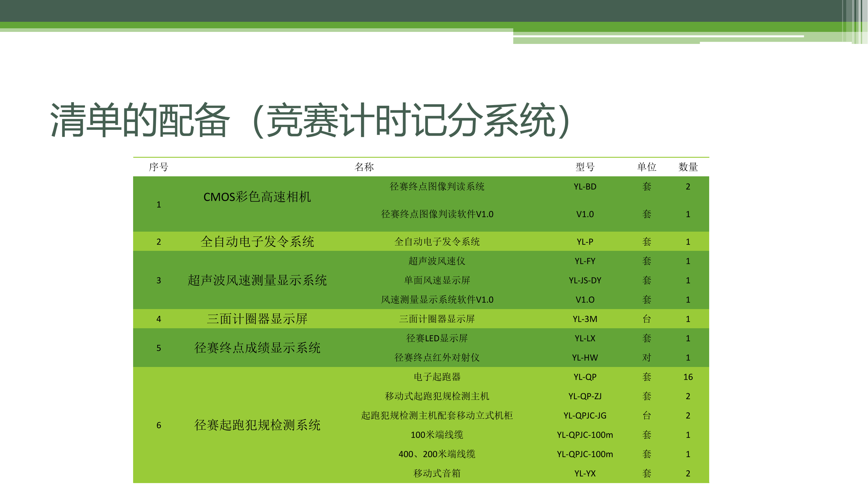Click the YL-QPJC-JG model cell
868x488 pixels.
(x=585, y=415)
